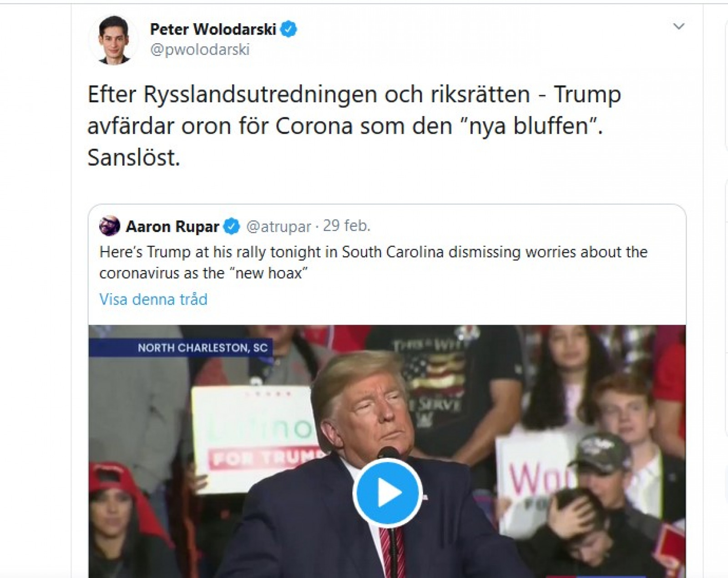This screenshot has height=578, width=728.
Task: Click the main tweet text 'Sanslöst.'
Action: pyautogui.click(x=134, y=157)
